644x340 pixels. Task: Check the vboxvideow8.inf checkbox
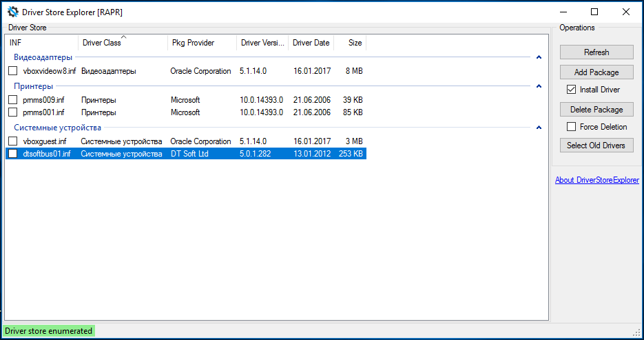click(12, 71)
